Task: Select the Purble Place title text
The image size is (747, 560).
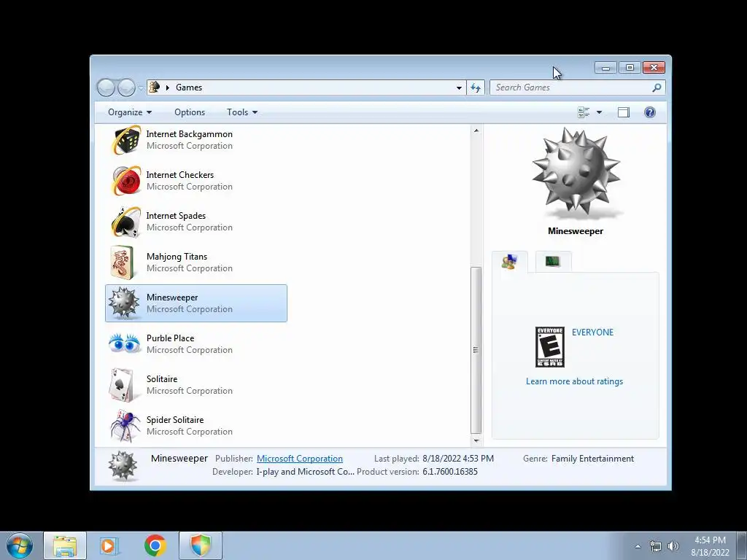Action: (x=170, y=338)
